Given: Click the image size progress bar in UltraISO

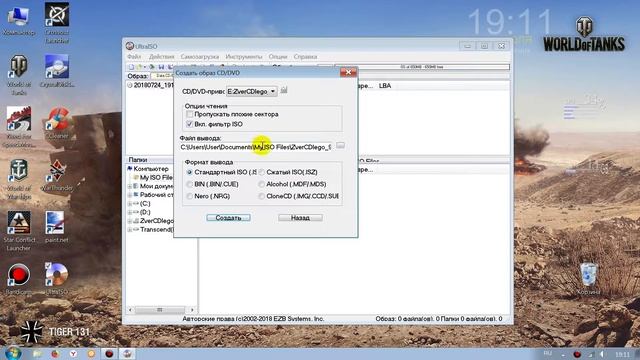Looking at the screenshot, I should click(x=422, y=67).
